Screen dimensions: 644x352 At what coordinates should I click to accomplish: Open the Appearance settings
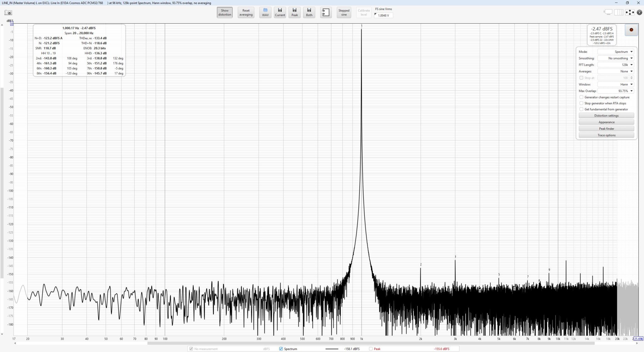tap(606, 122)
